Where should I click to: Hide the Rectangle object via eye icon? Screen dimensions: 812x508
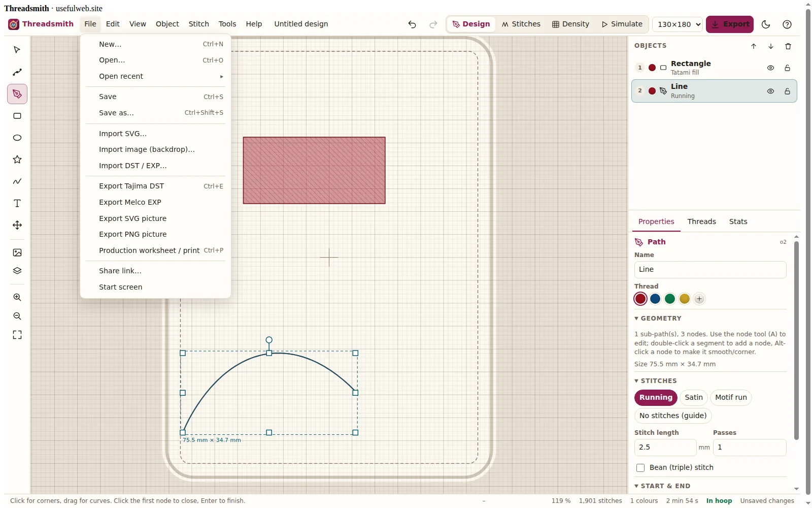pyautogui.click(x=770, y=68)
